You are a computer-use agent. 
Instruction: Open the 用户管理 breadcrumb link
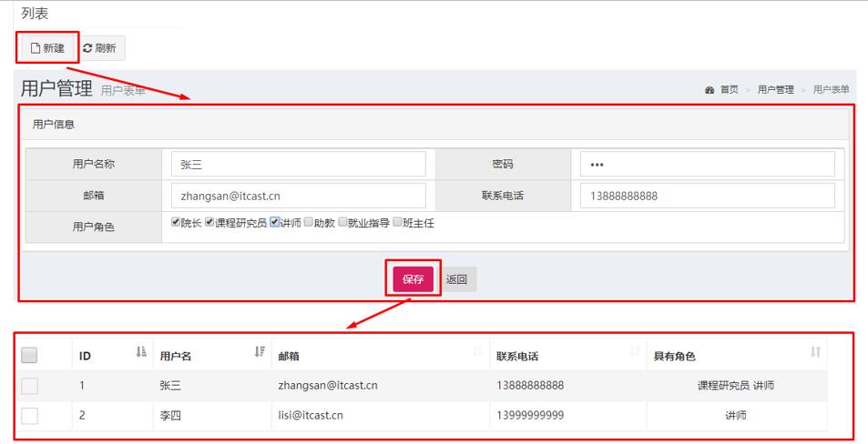point(776,89)
